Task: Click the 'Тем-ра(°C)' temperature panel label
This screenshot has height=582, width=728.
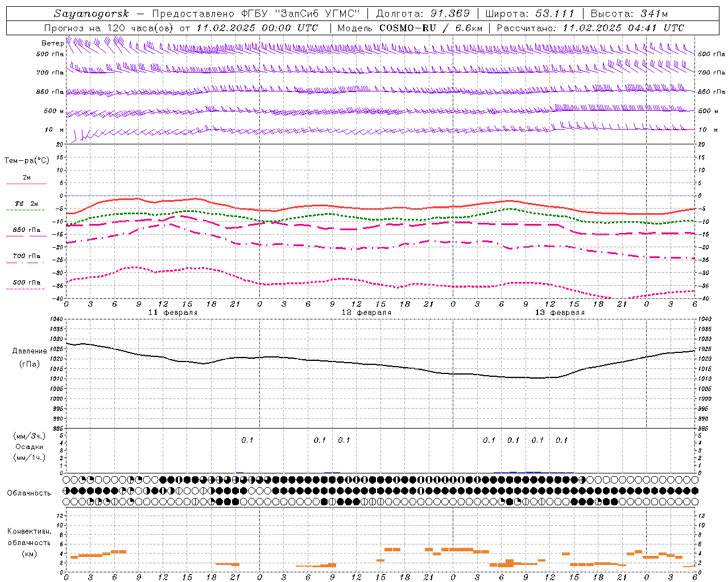Action: [x=27, y=161]
